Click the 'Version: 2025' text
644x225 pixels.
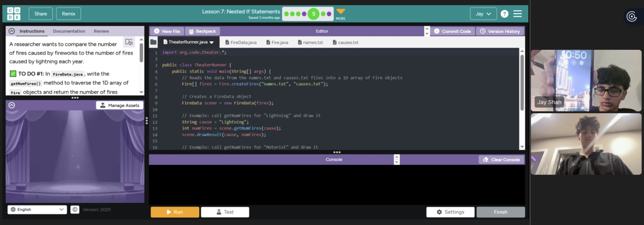click(x=97, y=209)
